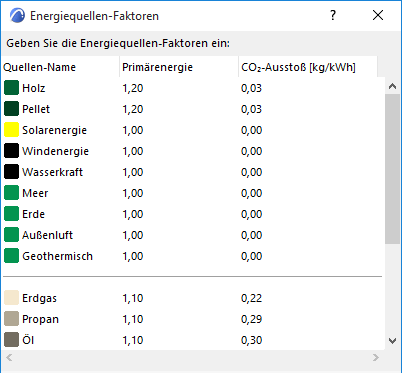Click the Öl color swatch
402x373 pixels.
pyautogui.click(x=11, y=340)
